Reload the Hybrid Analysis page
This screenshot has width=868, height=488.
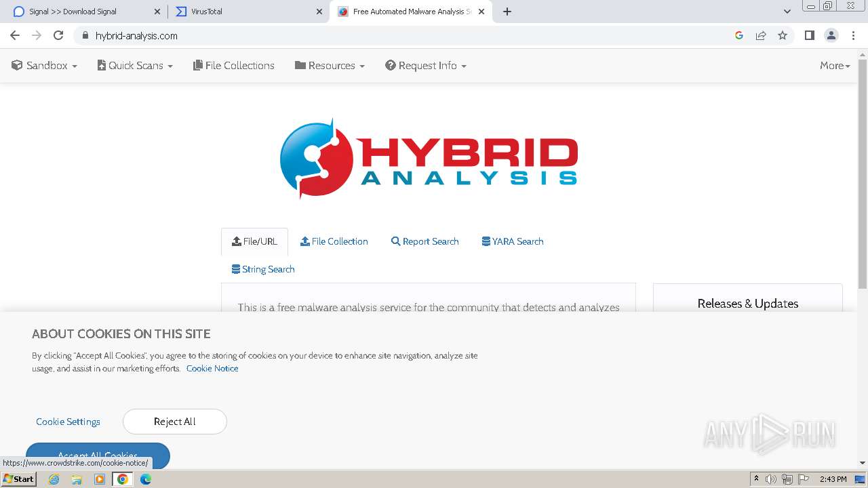58,35
